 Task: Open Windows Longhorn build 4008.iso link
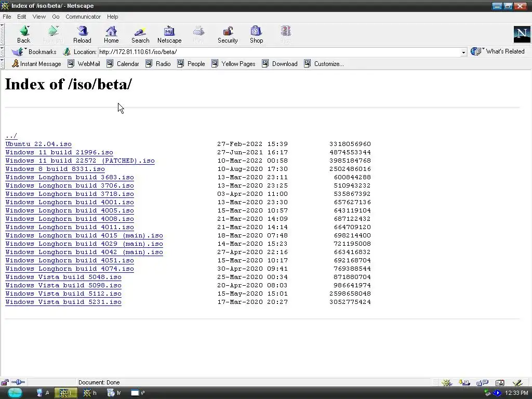tap(70, 219)
